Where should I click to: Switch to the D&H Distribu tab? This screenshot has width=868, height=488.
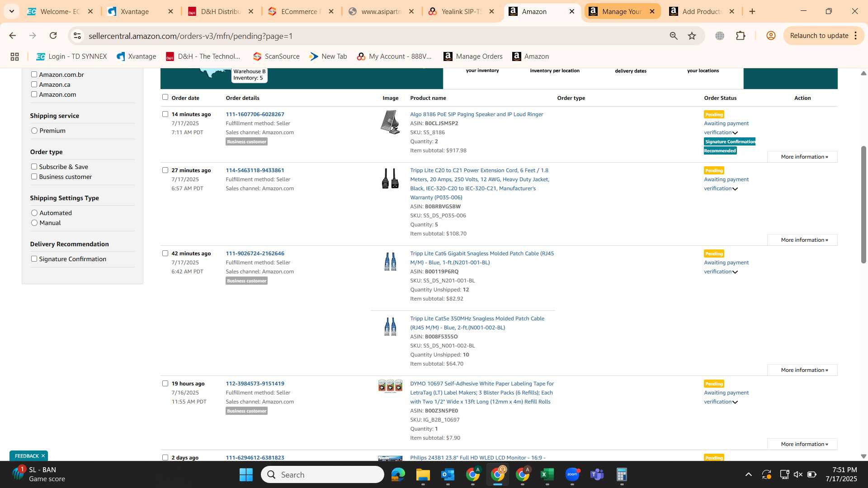pyautogui.click(x=221, y=11)
